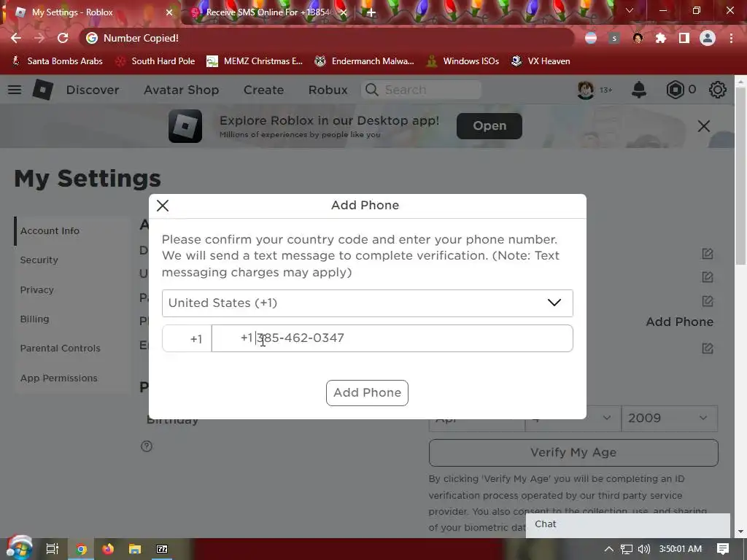Open the Chat bar

tap(628, 525)
